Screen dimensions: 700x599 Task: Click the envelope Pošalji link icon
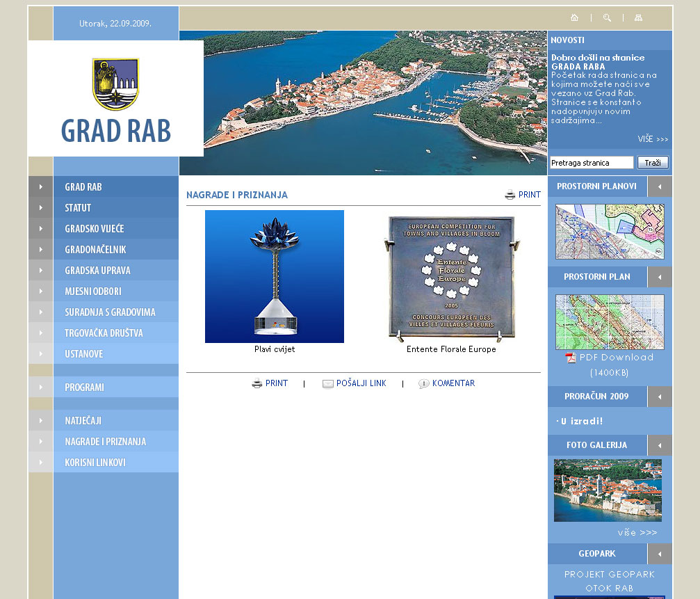pos(328,384)
